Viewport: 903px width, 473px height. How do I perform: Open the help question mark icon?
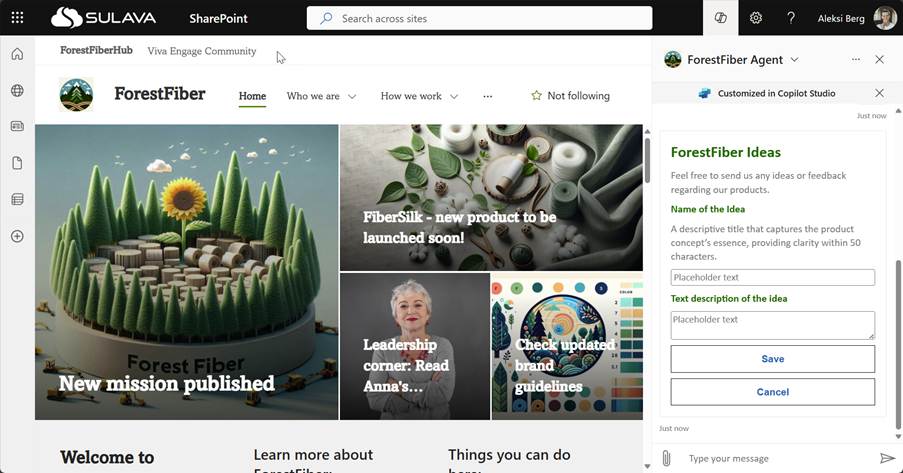click(791, 18)
